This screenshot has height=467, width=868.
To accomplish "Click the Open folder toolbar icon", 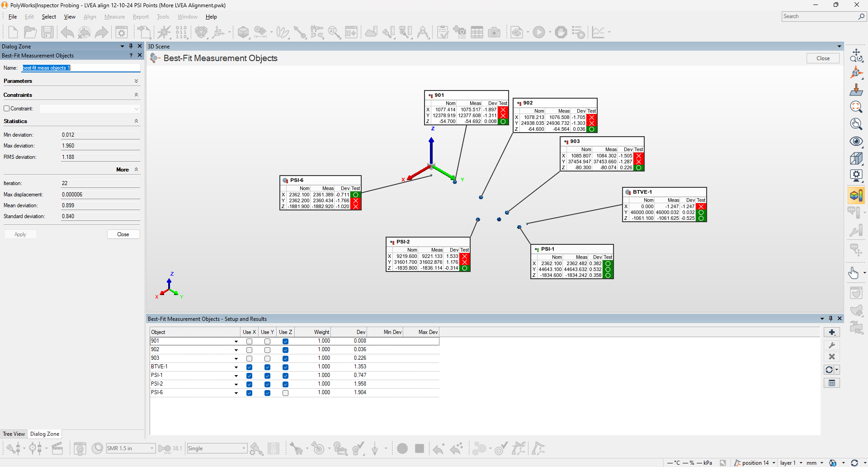I will point(30,32).
